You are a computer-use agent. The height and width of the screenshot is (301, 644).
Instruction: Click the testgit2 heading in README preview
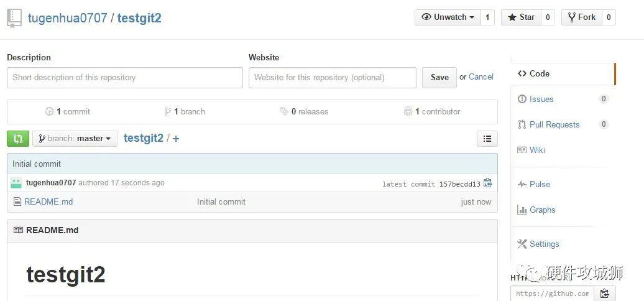pos(66,274)
